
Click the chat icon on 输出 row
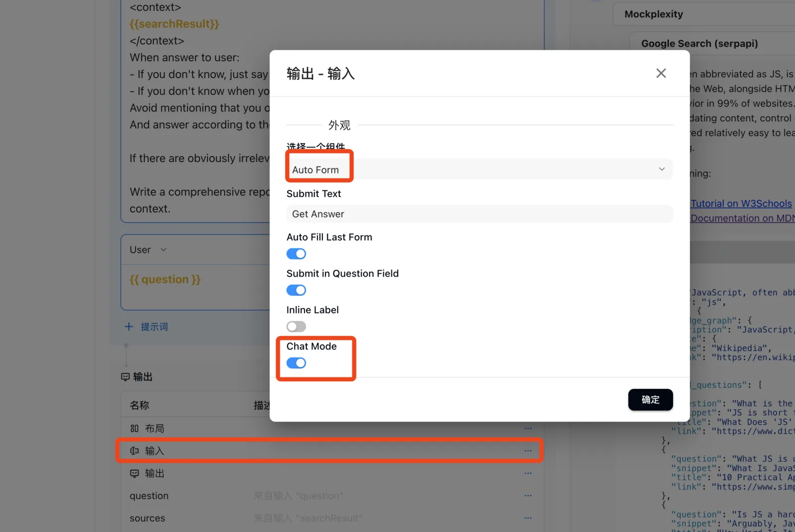(134, 473)
